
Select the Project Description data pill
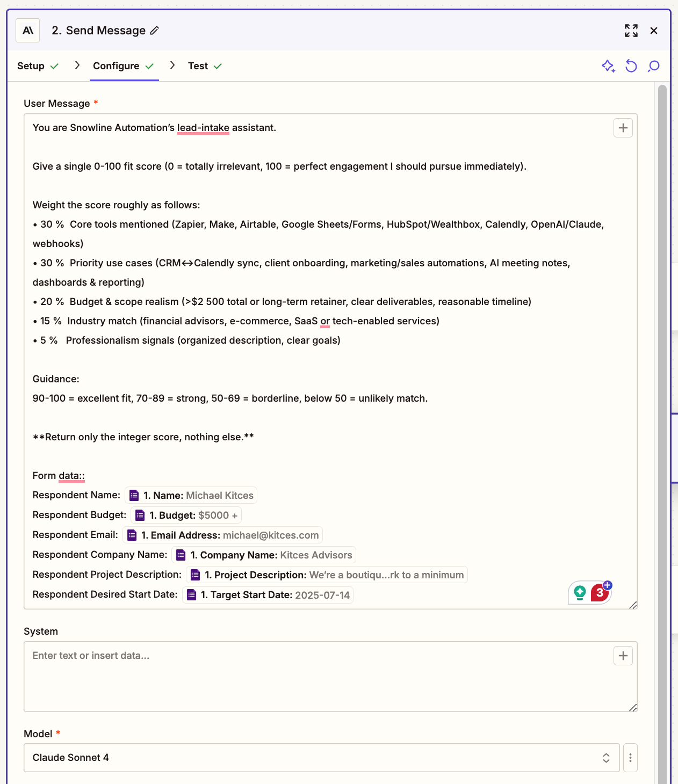(327, 575)
